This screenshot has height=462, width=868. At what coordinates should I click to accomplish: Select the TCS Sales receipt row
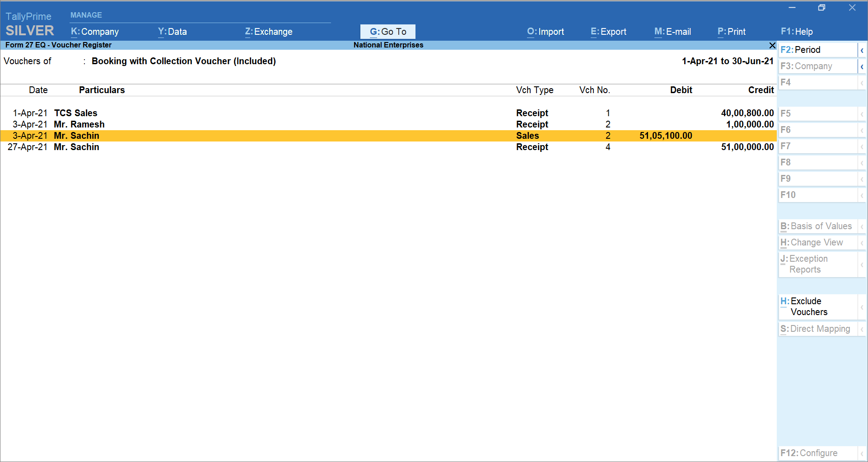pyautogui.click(x=388, y=113)
